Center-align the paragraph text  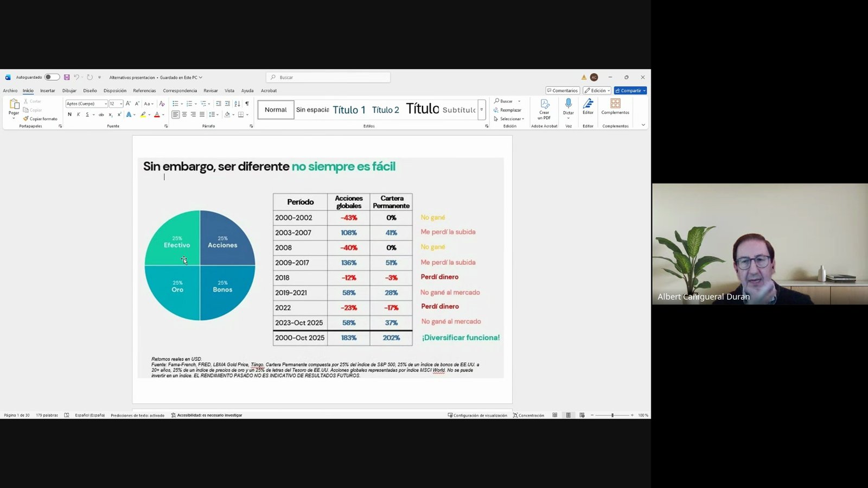[x=184, y=115]
